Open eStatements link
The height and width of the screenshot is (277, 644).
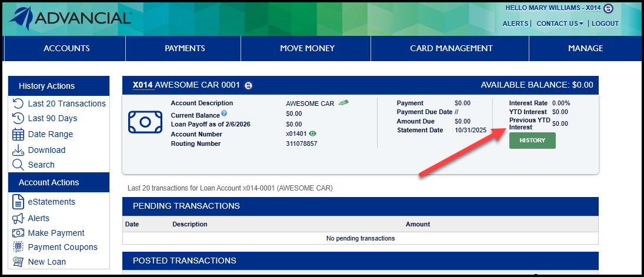click(x=51, y=202)
